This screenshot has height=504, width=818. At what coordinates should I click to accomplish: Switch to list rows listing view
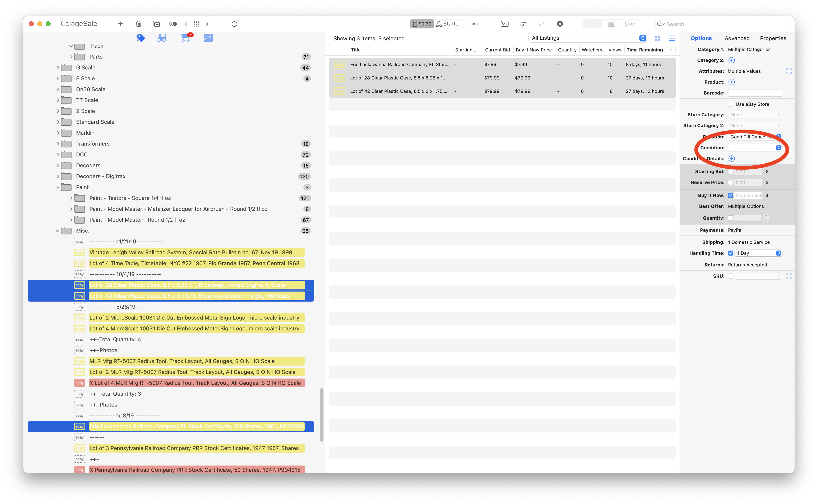[672, 38]
